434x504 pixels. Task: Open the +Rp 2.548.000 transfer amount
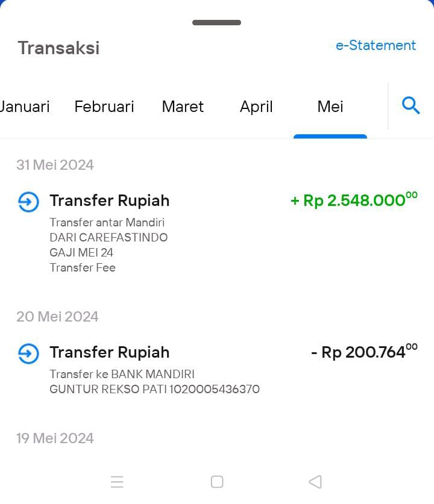(x=354, y=200)
